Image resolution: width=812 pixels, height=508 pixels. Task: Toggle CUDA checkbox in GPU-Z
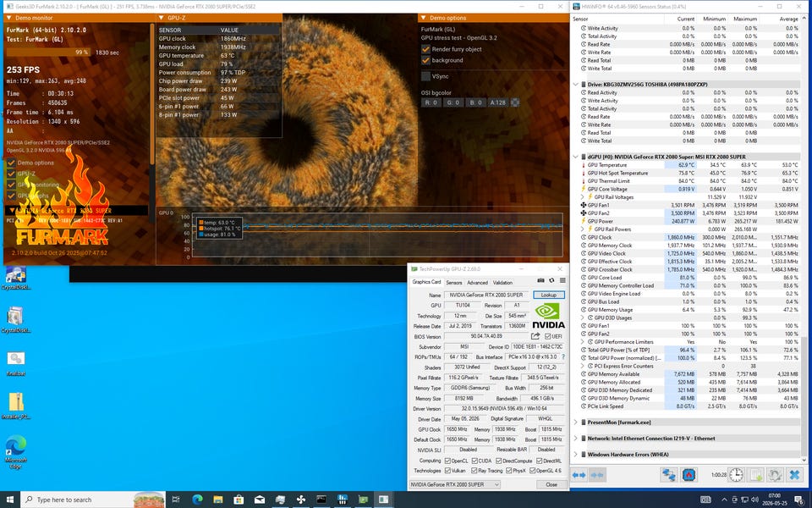pyautogui.click(x=475, y=461)
